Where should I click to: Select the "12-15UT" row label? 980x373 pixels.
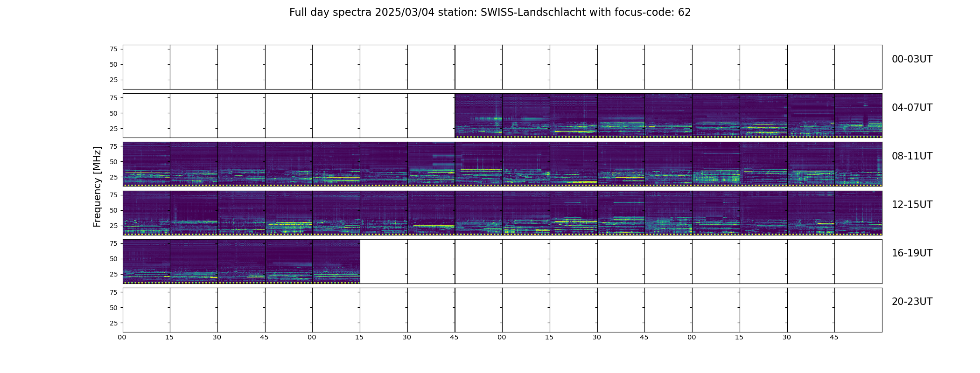coord(912,205)
